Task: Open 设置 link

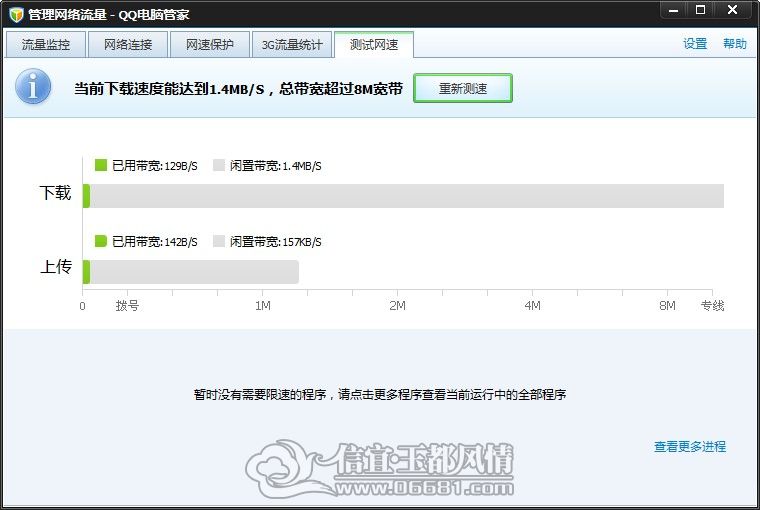Action: click(x=695, y=44)
